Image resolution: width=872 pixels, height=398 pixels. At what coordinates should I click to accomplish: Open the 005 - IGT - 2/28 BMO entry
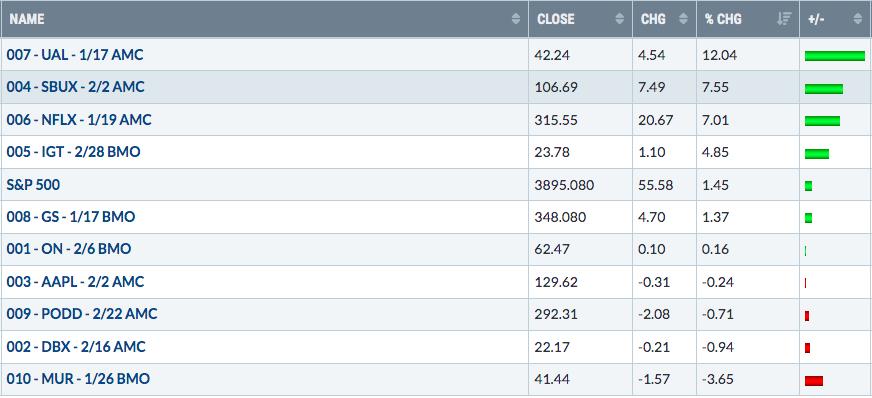point(73,152)
